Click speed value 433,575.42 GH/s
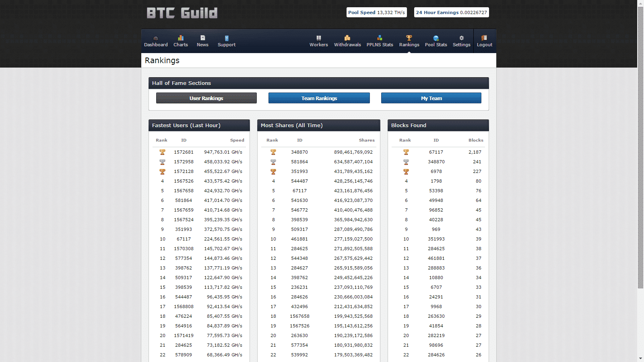Image resolution: width=644 pixels, height=362 pixels. [x=223, y=181]
